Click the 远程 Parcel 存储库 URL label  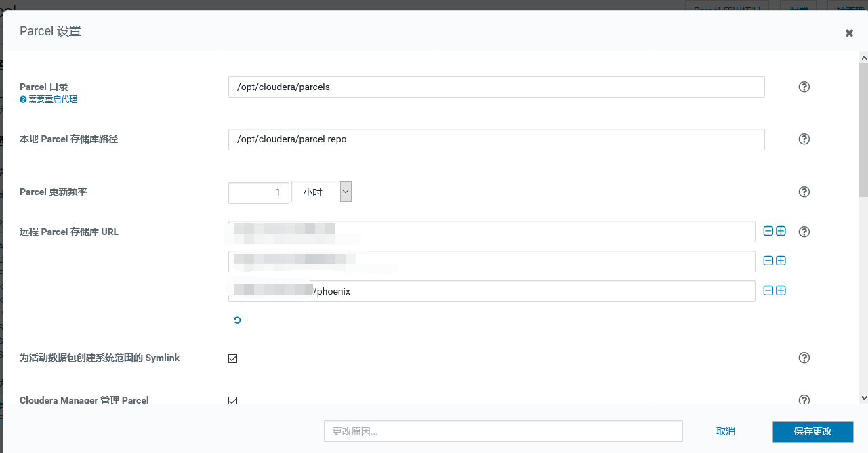tap(69, 232)
